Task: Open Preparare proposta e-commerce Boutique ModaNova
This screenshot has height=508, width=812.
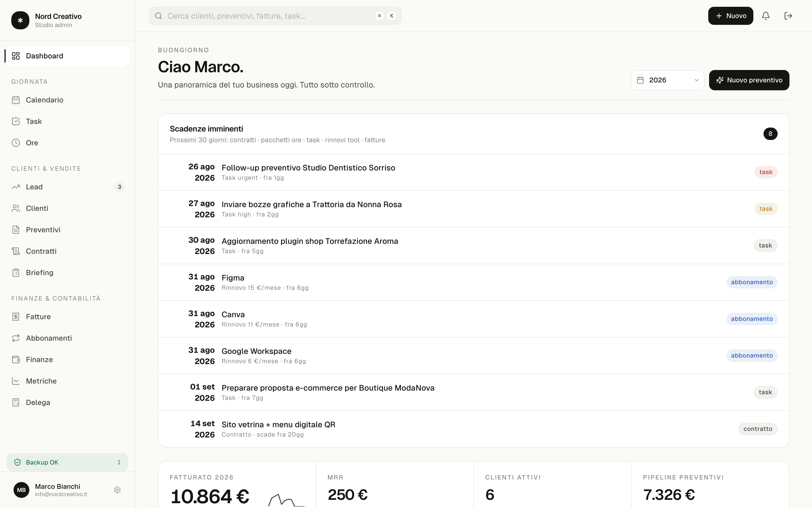Action: click(x=473, y=392)
